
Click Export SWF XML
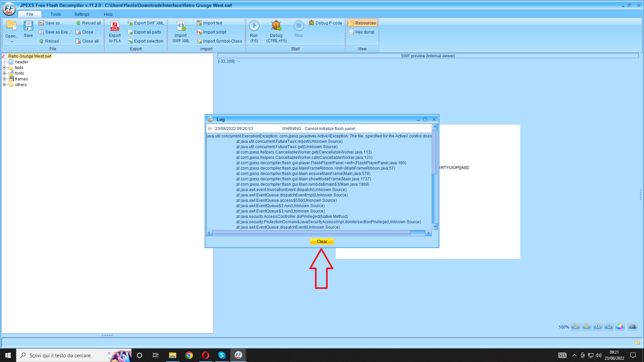click(x=146, y=23)
